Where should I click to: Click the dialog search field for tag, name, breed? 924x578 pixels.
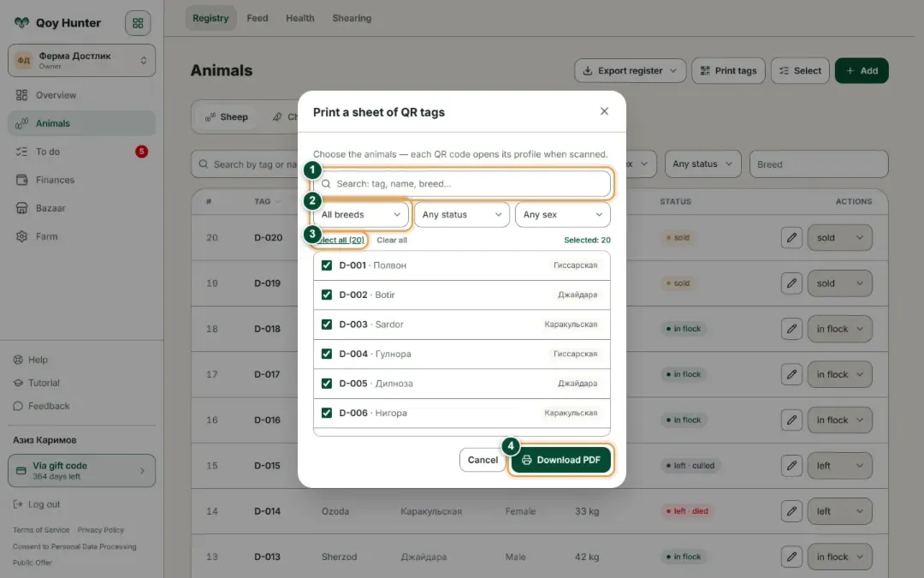(462, 183)
